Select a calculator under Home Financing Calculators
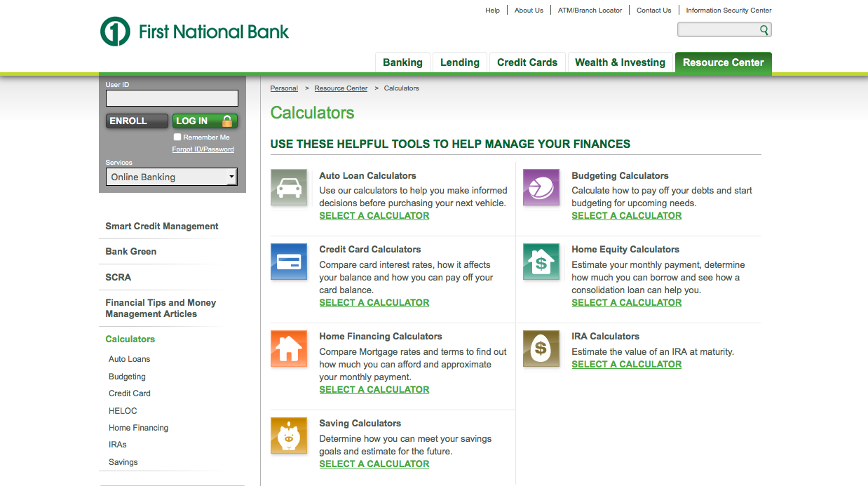868x486 pixels. click(374, 390)
